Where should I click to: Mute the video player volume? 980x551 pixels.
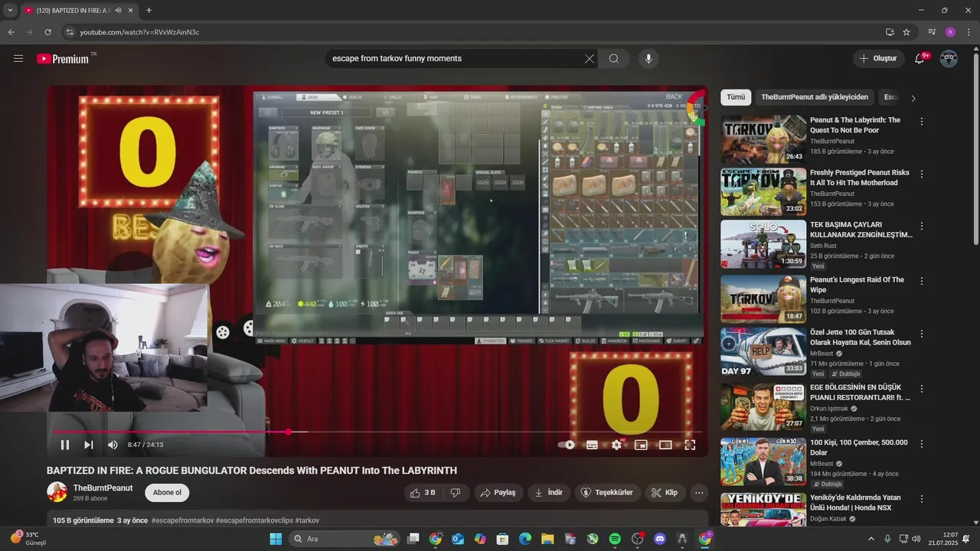[x=113, y=445]
